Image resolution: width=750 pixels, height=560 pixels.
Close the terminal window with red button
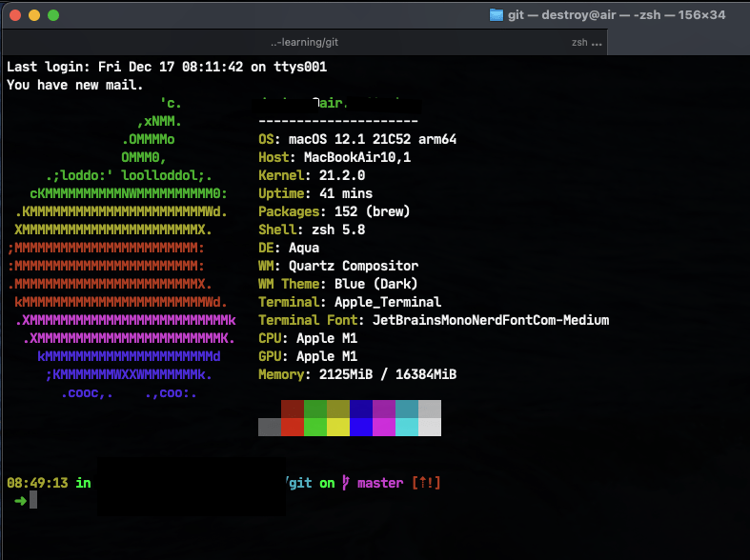coord(15,15)
